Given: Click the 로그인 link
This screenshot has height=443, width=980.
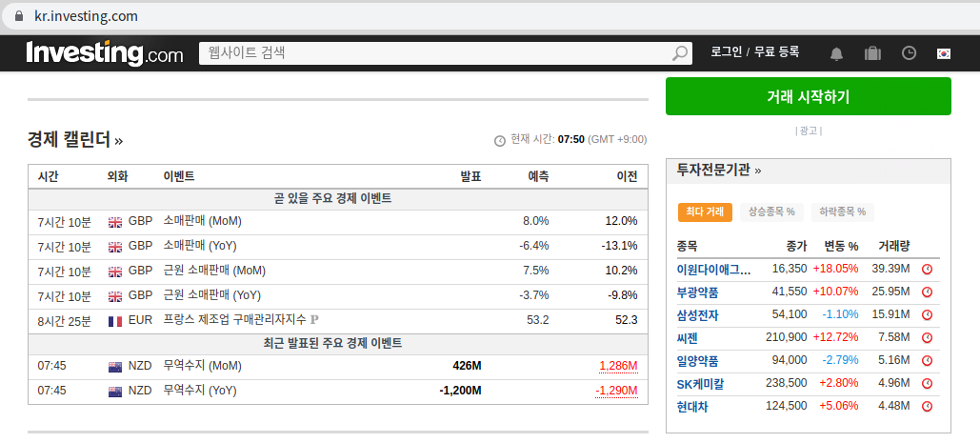Looking at the screenshot, I should point(727,51).
